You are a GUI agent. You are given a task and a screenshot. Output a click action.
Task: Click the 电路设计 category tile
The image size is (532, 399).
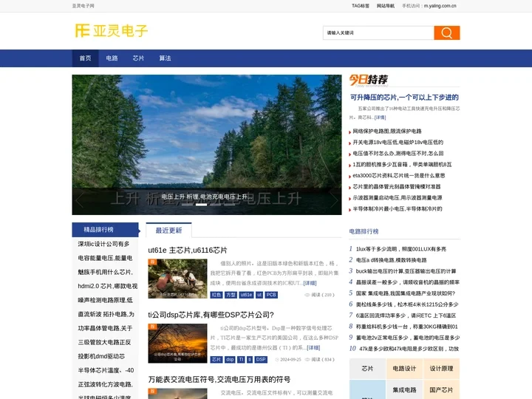[404, 369]
